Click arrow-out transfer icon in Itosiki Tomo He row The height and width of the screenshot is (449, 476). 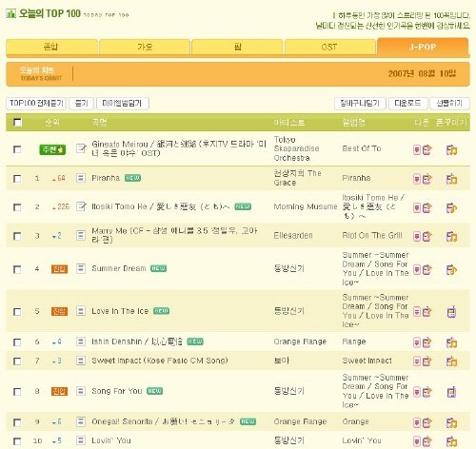click(427, 207)
